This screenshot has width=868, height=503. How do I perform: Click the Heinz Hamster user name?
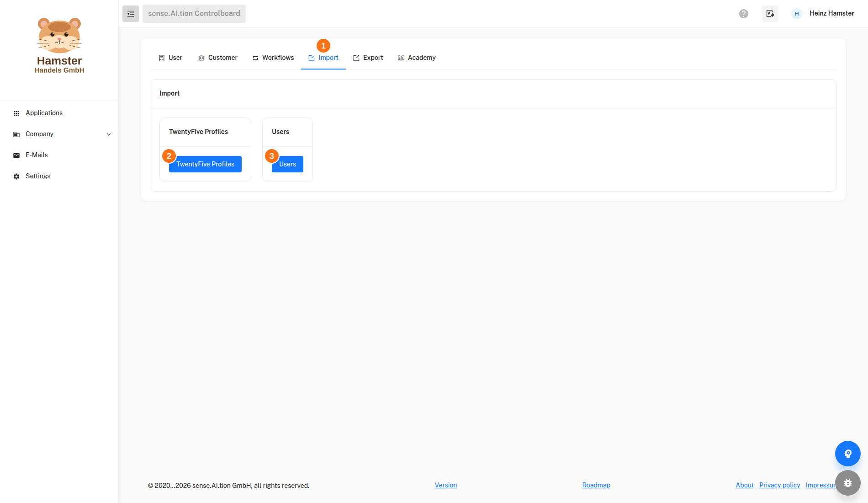point(832,13)
